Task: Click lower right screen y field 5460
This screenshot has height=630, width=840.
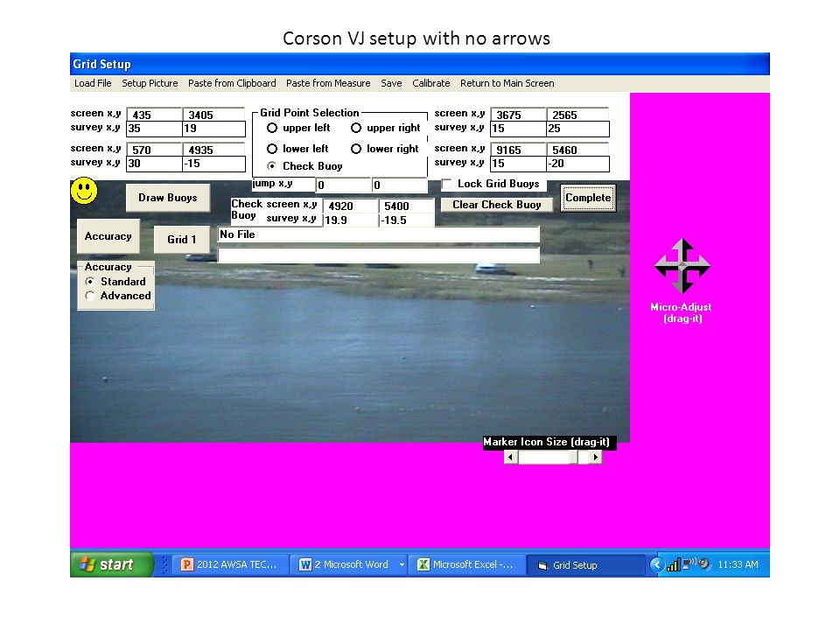Action: click(577, 150)
